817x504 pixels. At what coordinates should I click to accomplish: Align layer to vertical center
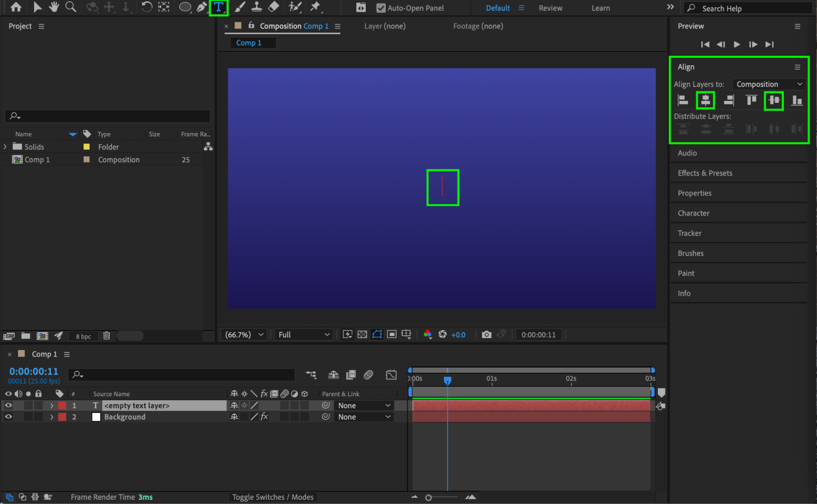774,100
